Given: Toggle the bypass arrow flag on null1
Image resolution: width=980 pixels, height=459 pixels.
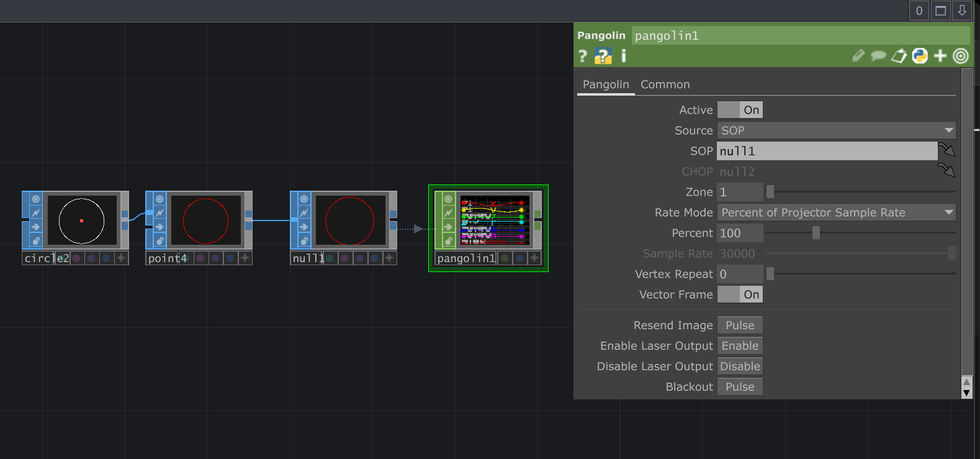Looking at the screenshot, I should (x=304, y=227).
